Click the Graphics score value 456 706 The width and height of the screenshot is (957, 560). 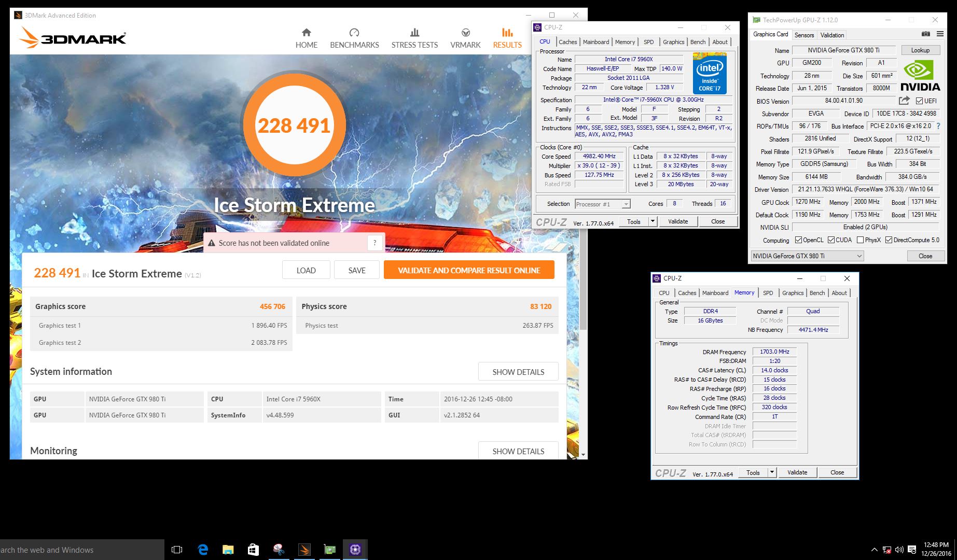272,306
